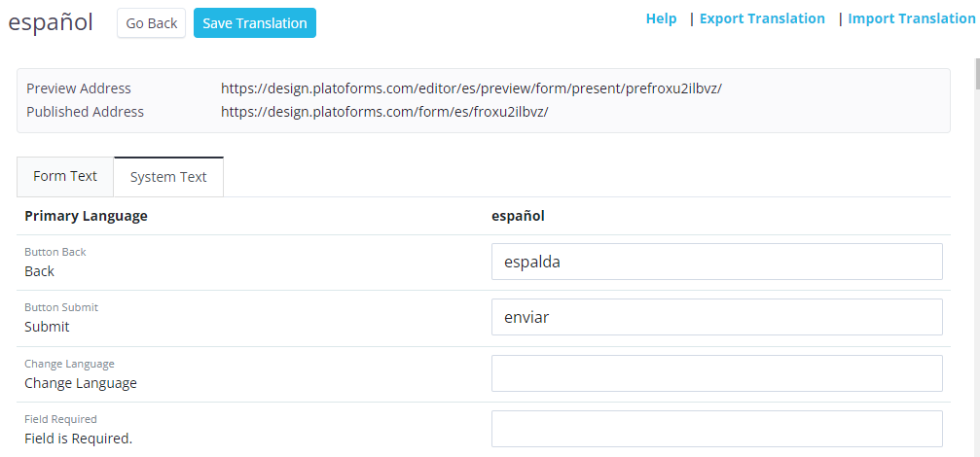The width and height of the screenshot is (980, 457).
Task: Click the español column header
Action: pos(518,216)
